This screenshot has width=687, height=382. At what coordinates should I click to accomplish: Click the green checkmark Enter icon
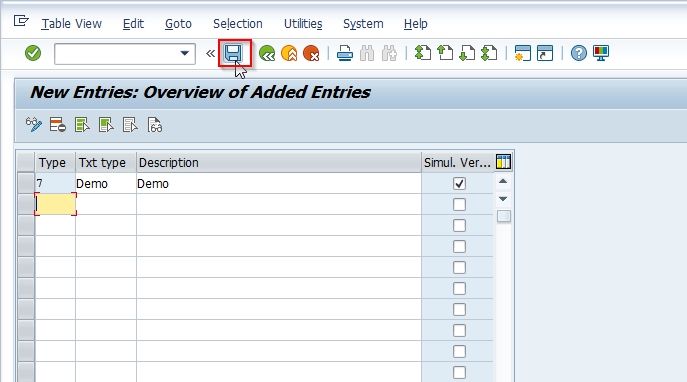point(33,53)
